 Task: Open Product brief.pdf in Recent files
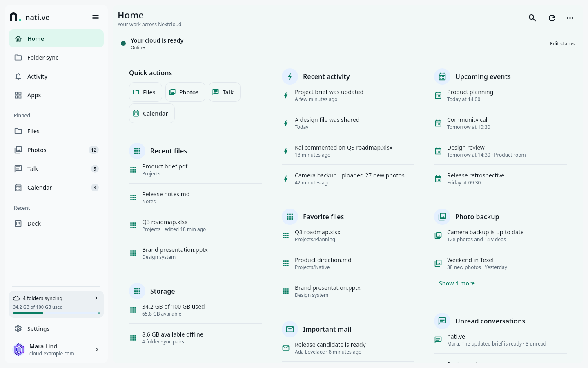click(x=196, y=170)
